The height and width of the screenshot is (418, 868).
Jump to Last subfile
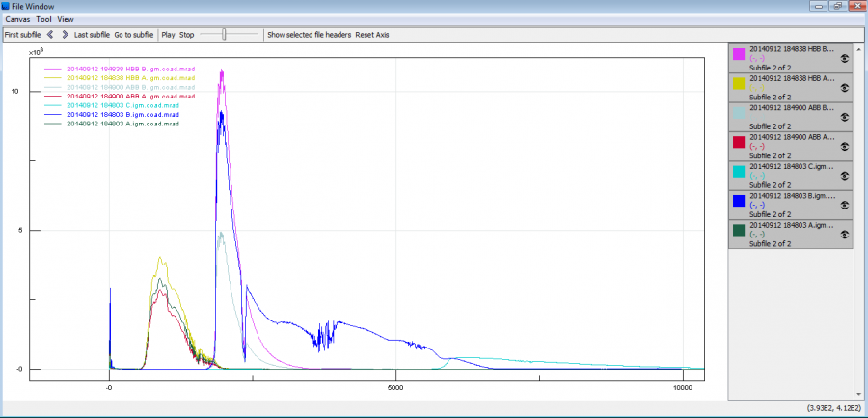click(92, 35)
